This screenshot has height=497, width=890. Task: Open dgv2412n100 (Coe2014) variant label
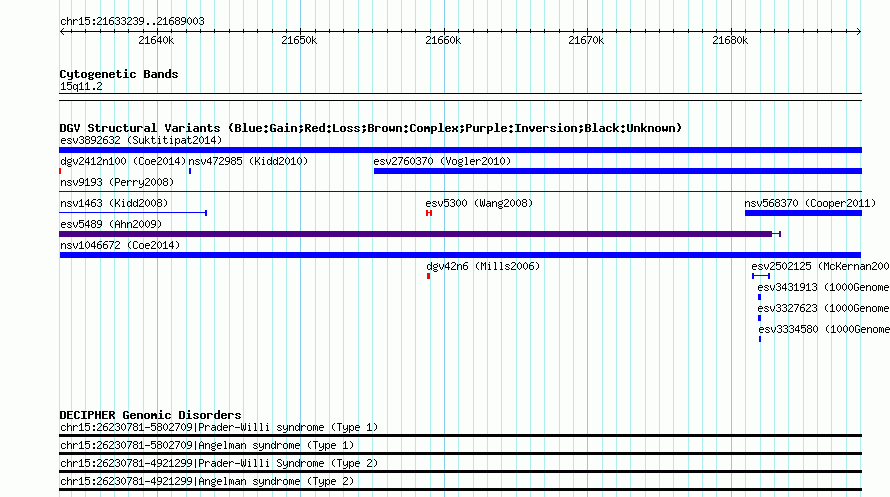coord(123,161)
